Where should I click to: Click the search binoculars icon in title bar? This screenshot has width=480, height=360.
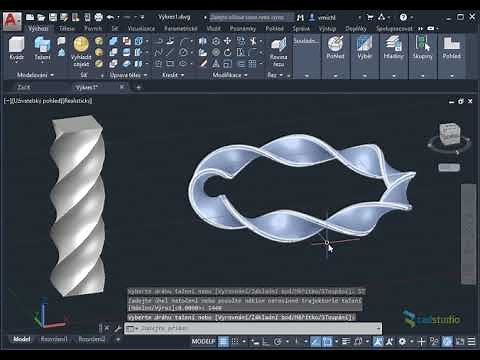point(300,17)
